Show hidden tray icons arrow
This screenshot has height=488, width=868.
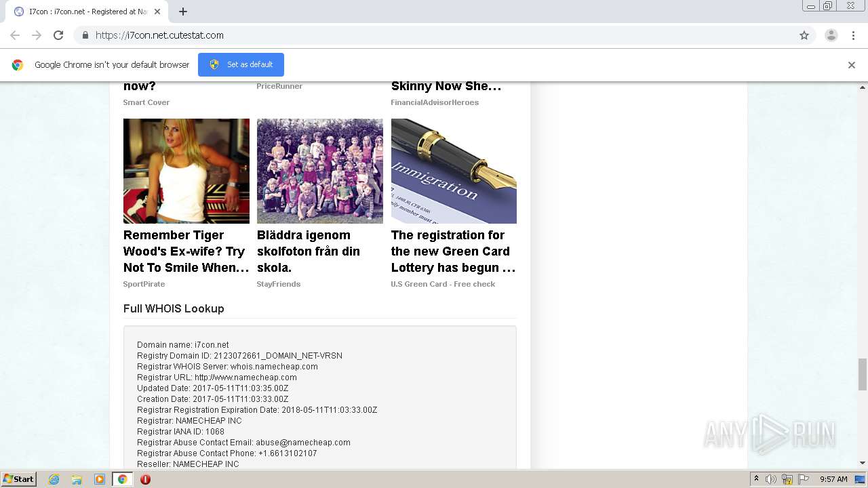click(756, 479)
